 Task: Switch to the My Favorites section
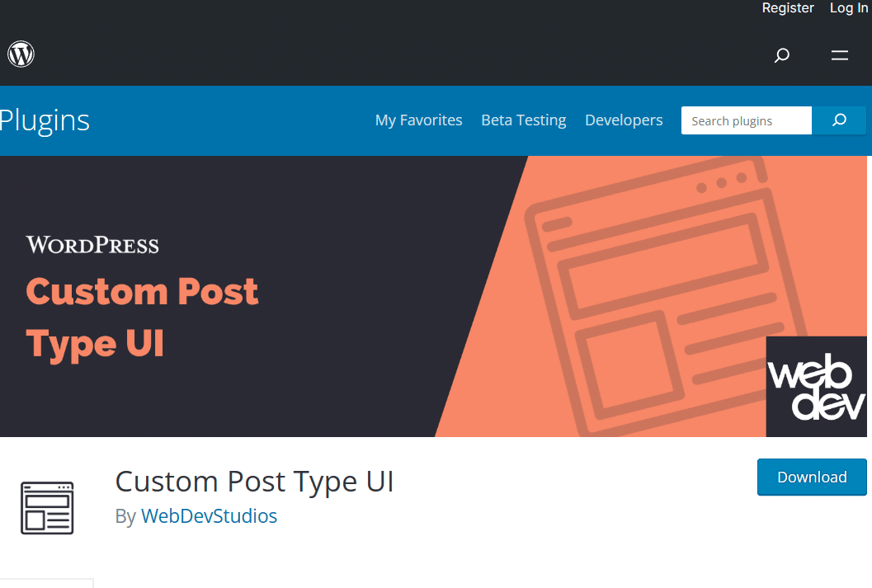[x=418, y=120]
